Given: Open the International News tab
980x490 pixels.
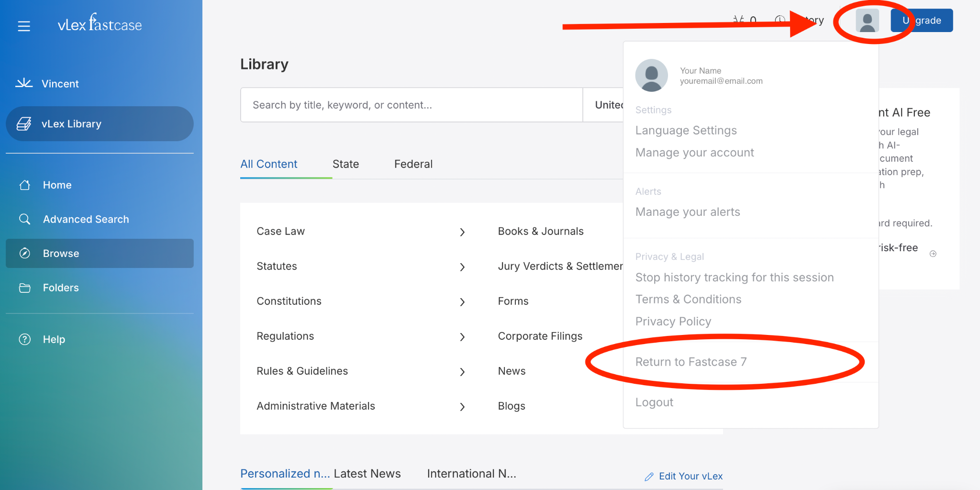Looking at the screenshot, I should pyautogui.click(x=472, y=474).
